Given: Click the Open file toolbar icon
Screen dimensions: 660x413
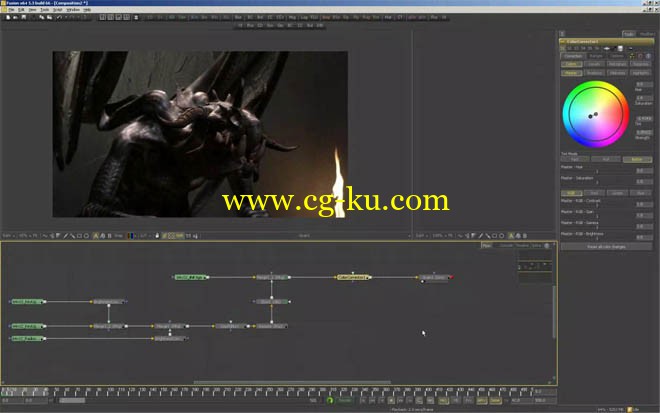Looking at the screenshot, I should [x=16, y=17].
